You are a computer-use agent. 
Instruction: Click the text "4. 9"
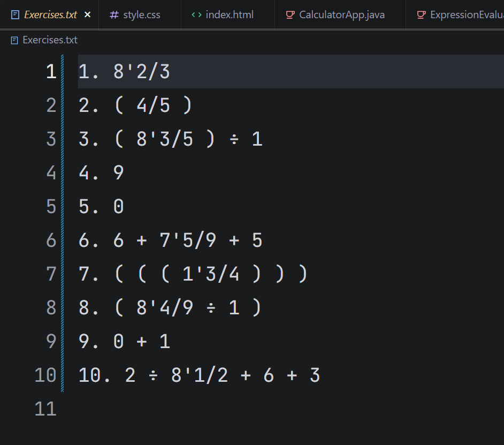[101, 173]
